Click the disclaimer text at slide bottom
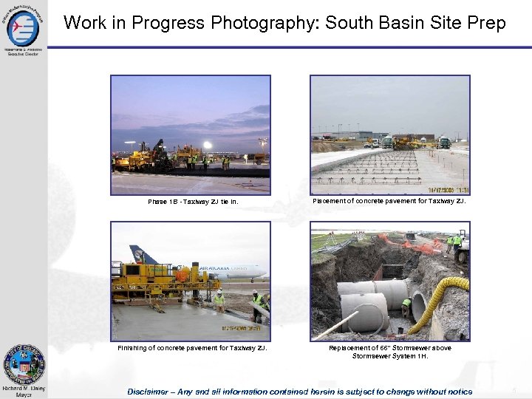The height and width of the screenshot is (399, 532). coord(300,392)
